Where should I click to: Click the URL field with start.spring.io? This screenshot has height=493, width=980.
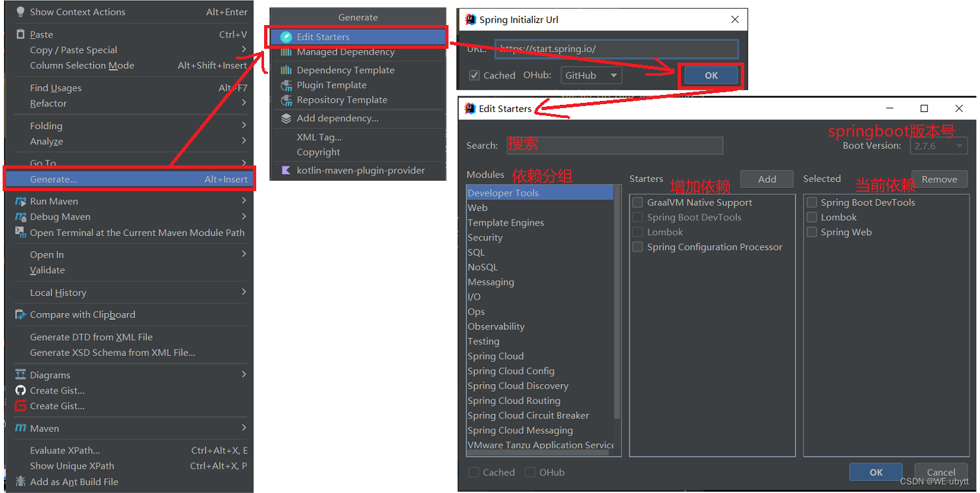tap(616, 49)
